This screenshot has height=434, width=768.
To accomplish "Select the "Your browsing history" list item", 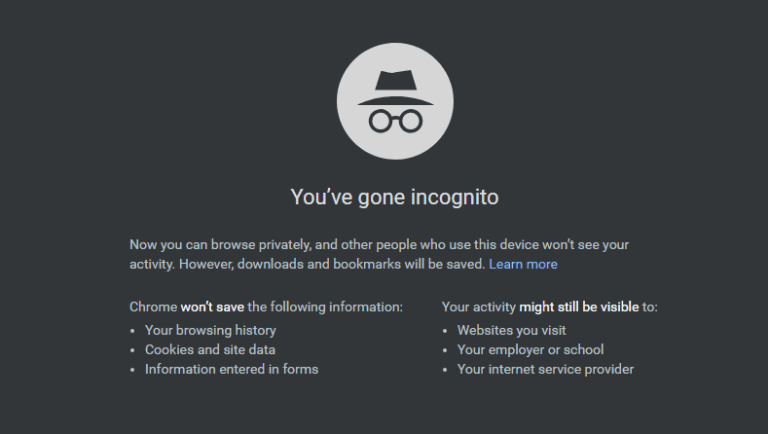I will [211, 331].
